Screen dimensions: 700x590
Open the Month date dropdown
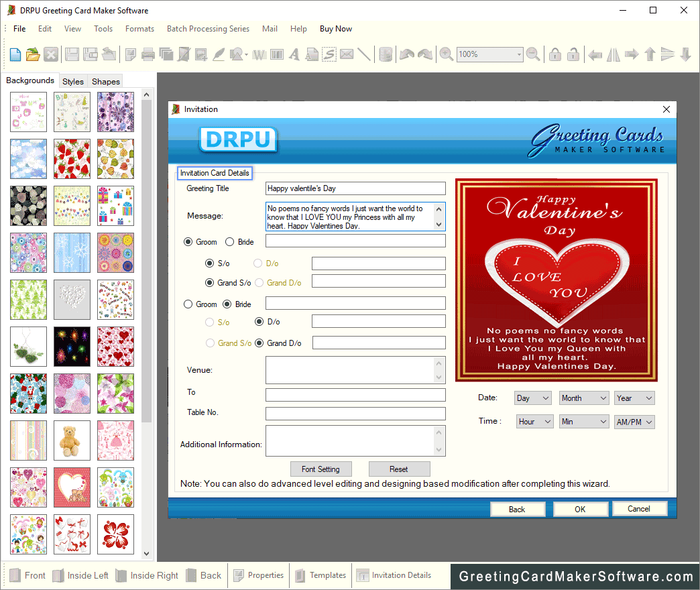point(584,398)
